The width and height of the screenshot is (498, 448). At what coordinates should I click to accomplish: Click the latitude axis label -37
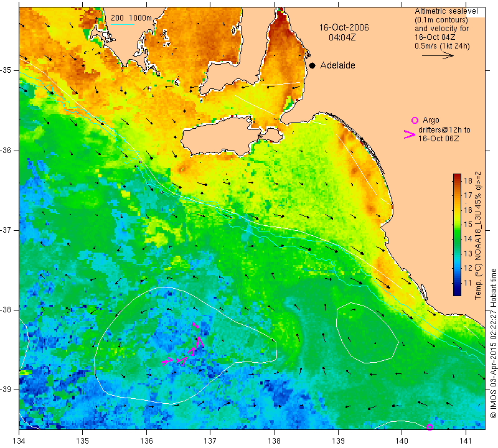coord(6,230)
